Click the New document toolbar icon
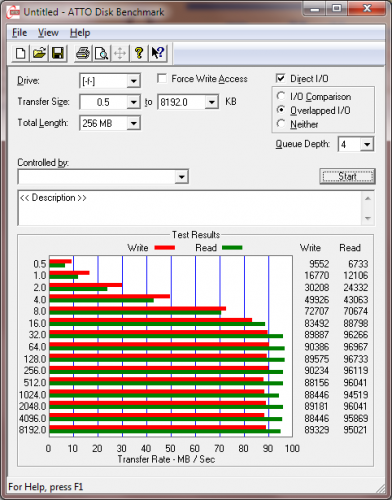 pos(20,53)
